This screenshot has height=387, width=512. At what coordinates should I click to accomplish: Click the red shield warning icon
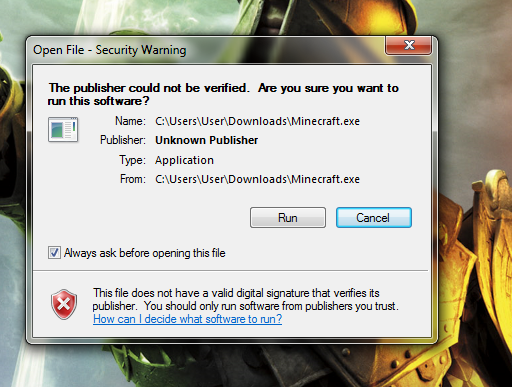click(x=64, y=304)
